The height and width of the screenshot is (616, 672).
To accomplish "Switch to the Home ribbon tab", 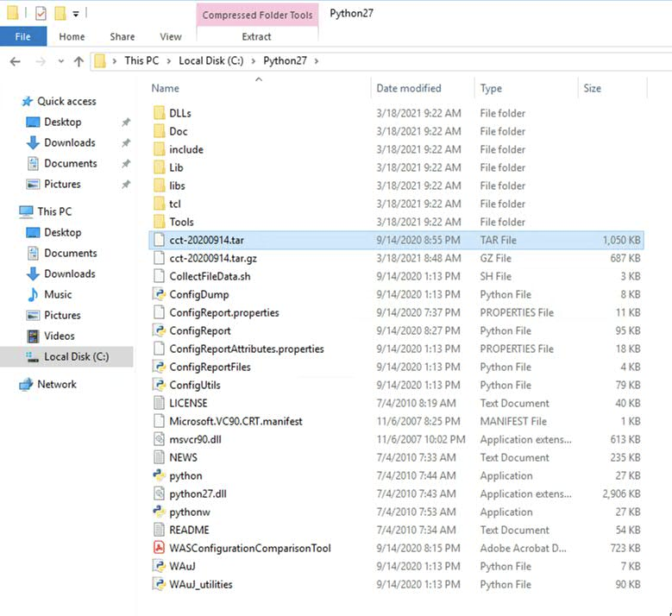I will coord(72,37).
